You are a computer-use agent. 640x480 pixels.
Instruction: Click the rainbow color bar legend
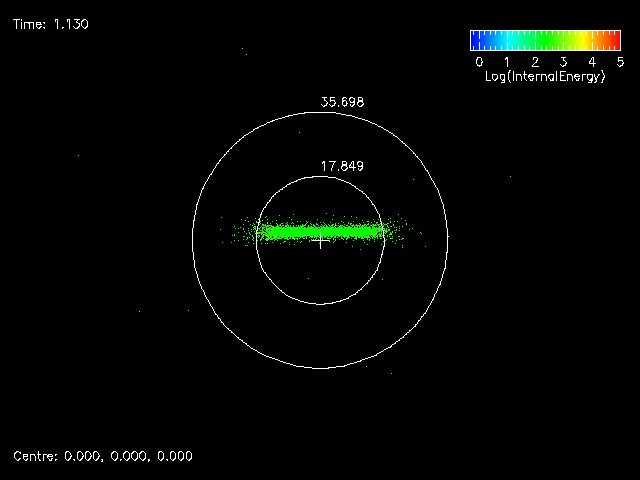click(x=545, y=40)
